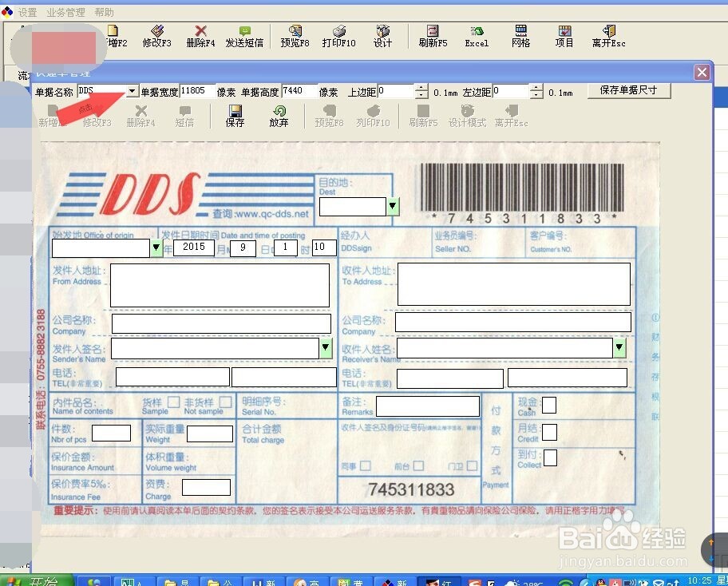This screenshot has height=586, width=728.
Task: Click the month field showing 9
Action: 243,248
